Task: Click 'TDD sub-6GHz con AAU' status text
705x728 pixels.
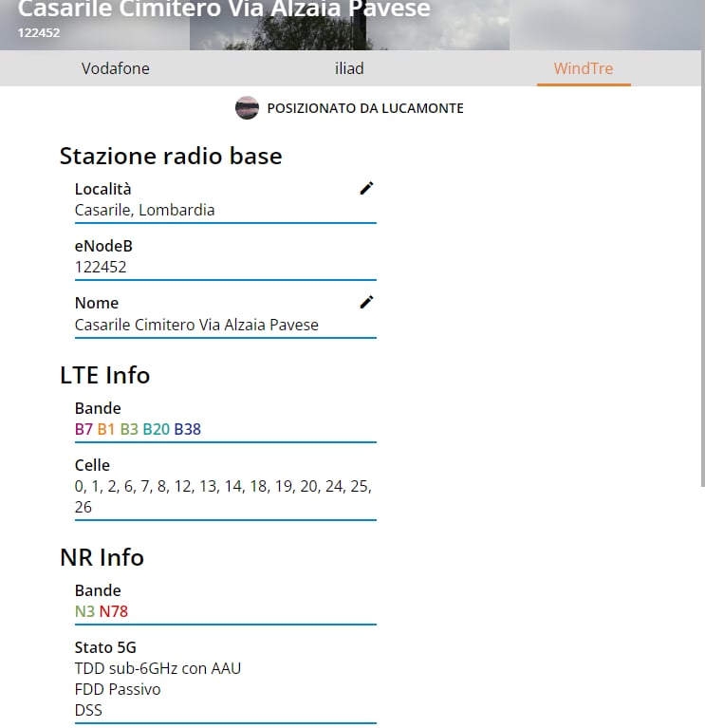Action: point(158,668)
